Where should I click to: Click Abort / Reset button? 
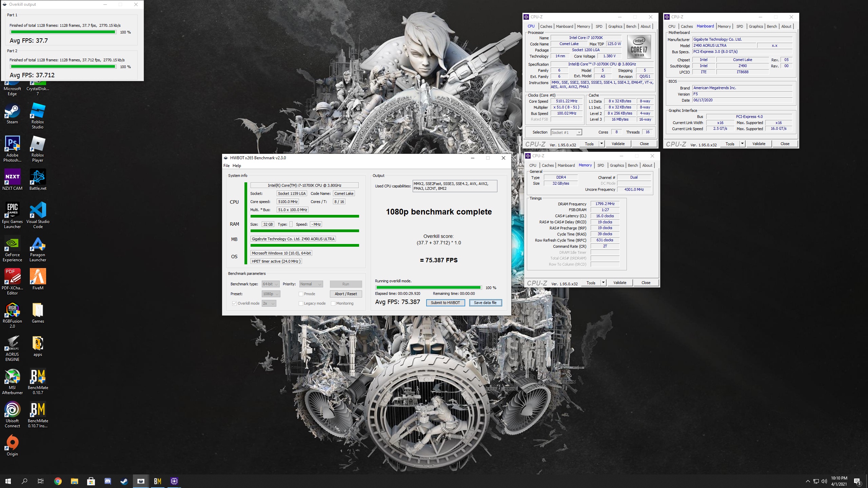(346, 294)
